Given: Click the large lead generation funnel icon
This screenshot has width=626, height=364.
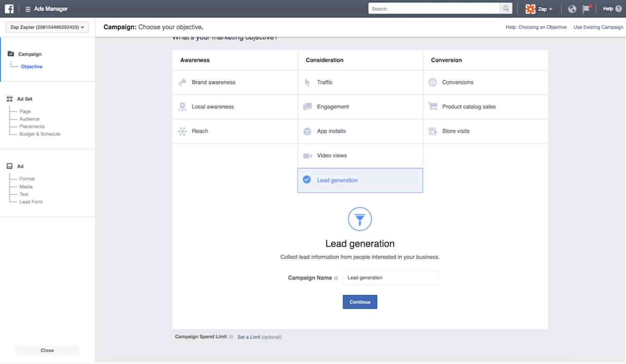Looking at the screenshot, I should coord(360,219).
